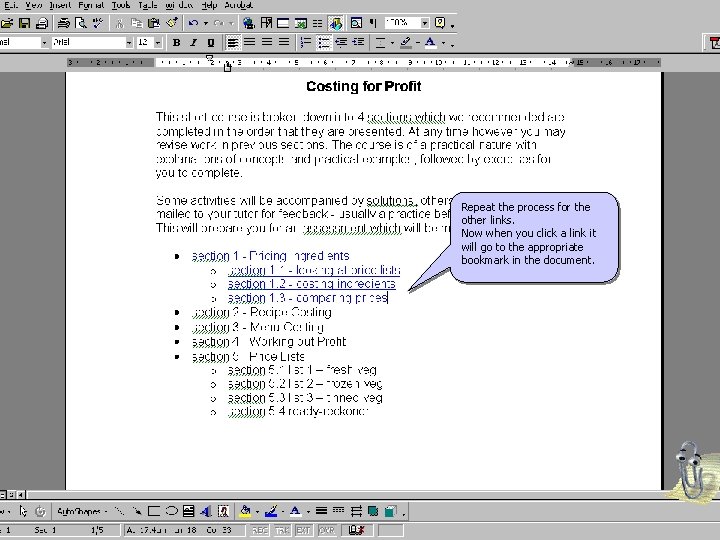Click the Text Box tool
This screenshot has height=540, width=720.
point(188,511)
